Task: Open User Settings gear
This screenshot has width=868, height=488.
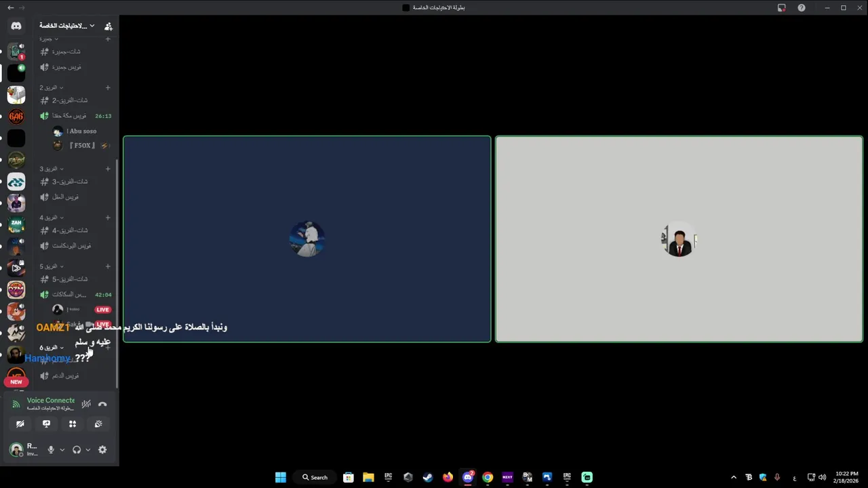Action: coord(102,449)
